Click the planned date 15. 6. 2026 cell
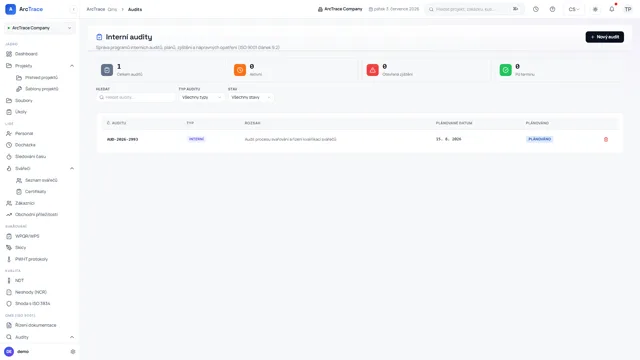 point(449,139)
